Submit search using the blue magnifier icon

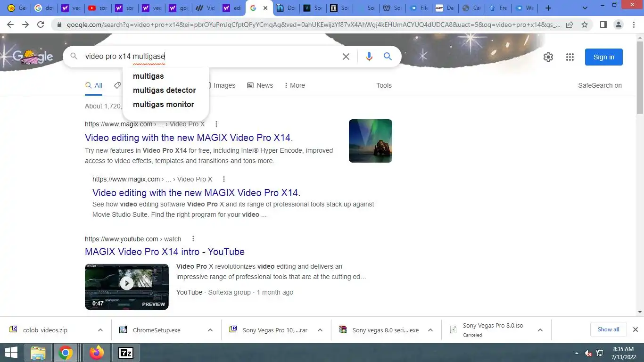(x=388, y=57)
